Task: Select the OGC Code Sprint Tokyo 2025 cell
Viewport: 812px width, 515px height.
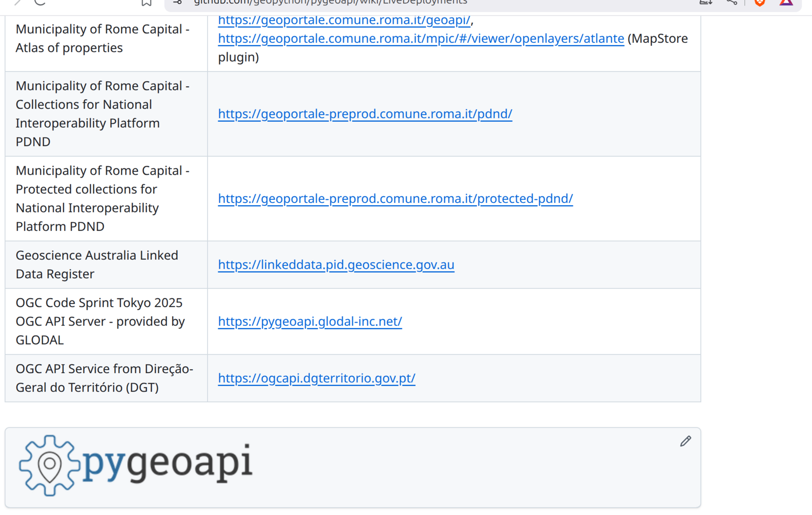Action: coord(106,321)
